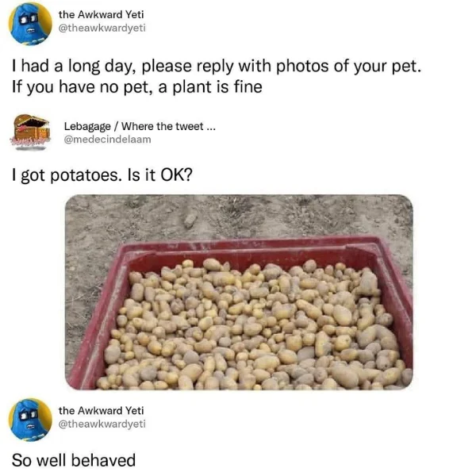Visit the @medecindelaam handle
476x476 pixels.
pyautogui.click(x=107, y=140)
